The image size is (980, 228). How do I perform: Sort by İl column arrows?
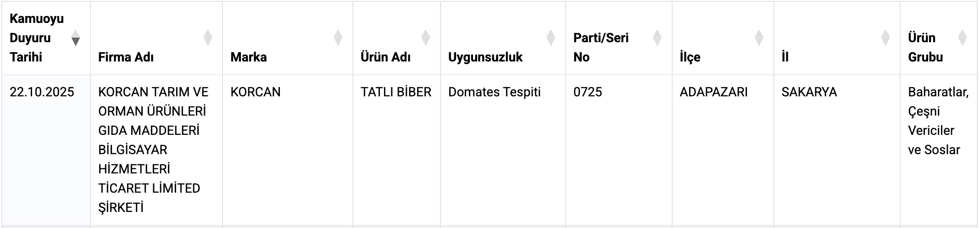tap(885, 38)
